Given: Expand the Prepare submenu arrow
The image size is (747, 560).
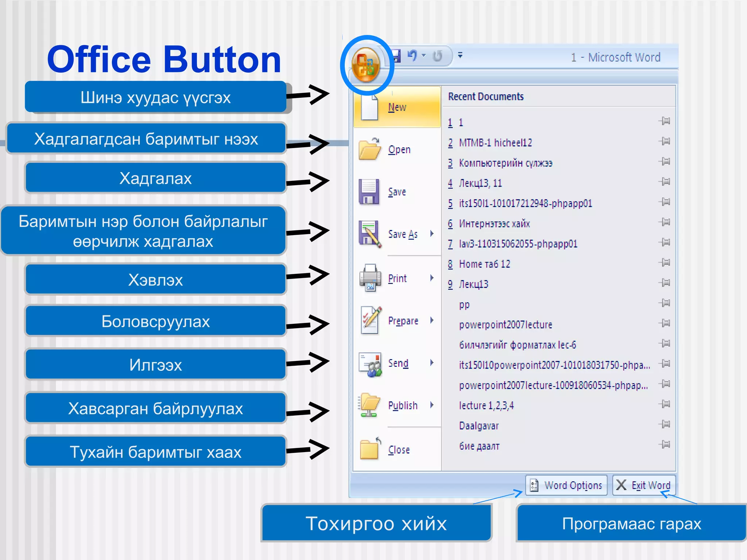Looking at the screenshot, I should click(x=432, y=320).
